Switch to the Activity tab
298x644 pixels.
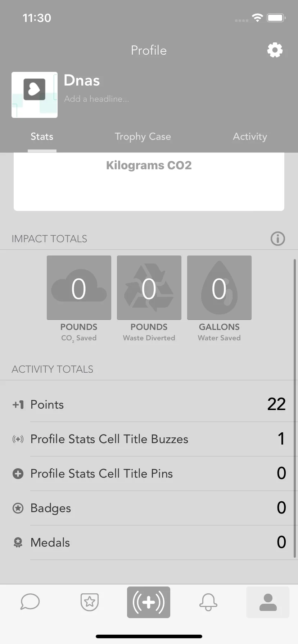(250, 137)
